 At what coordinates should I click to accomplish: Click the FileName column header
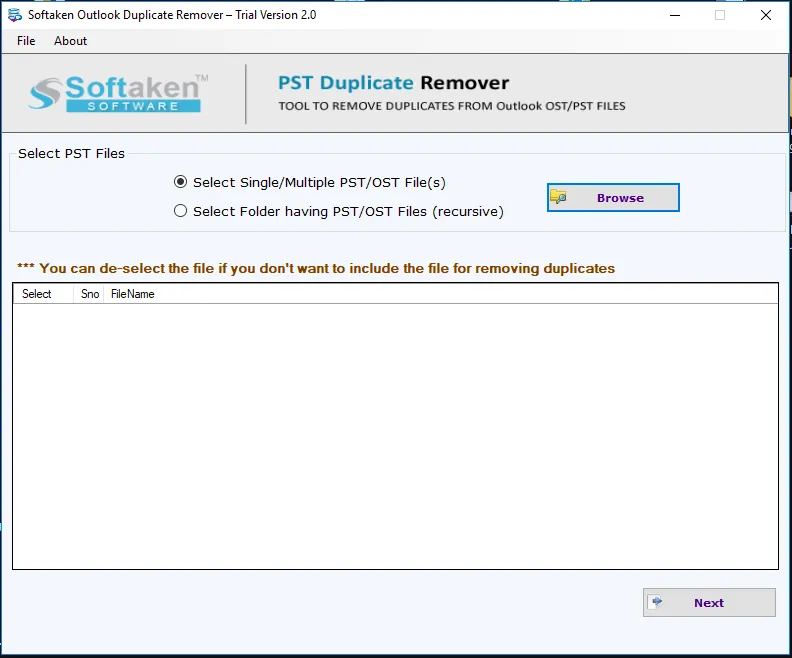(x=132, y=294)
